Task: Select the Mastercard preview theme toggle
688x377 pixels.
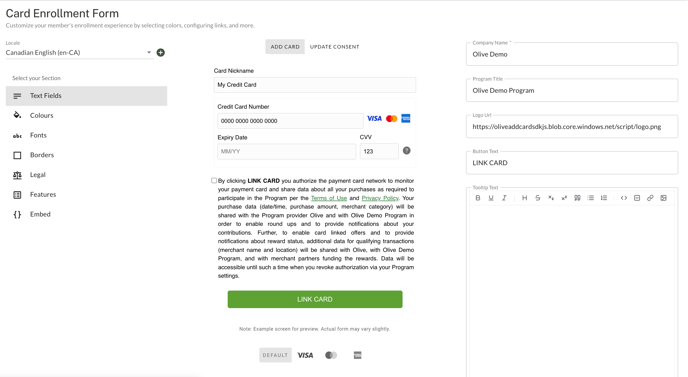Action: point(331,355)
